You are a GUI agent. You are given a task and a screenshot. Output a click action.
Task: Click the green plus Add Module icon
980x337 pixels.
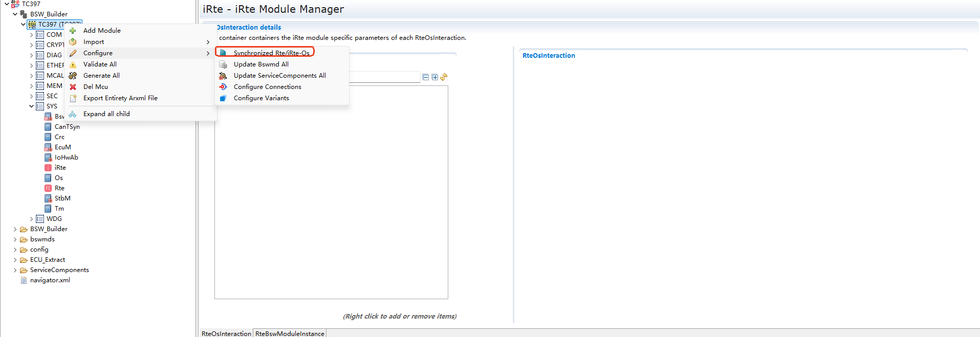click(73, 31)
